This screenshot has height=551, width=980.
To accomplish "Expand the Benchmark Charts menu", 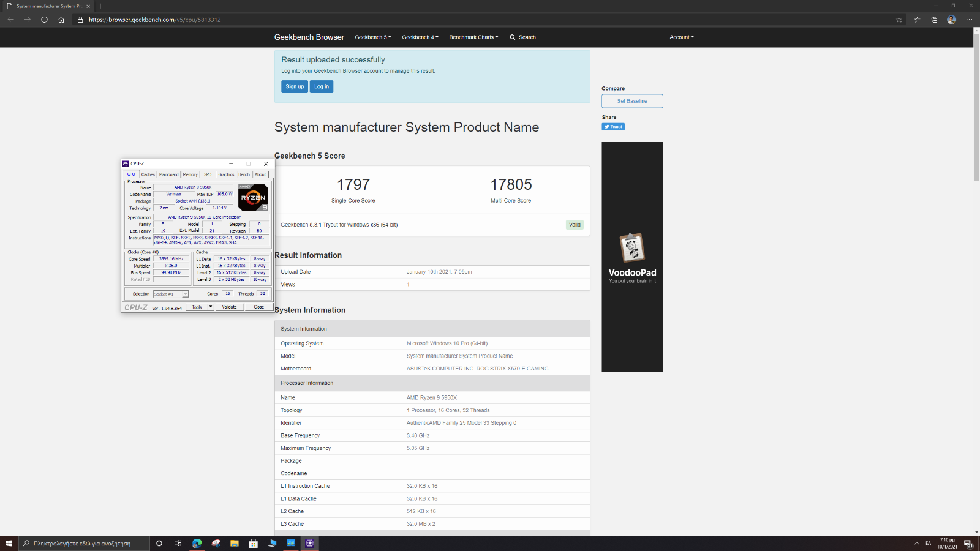I will point(473,37).
